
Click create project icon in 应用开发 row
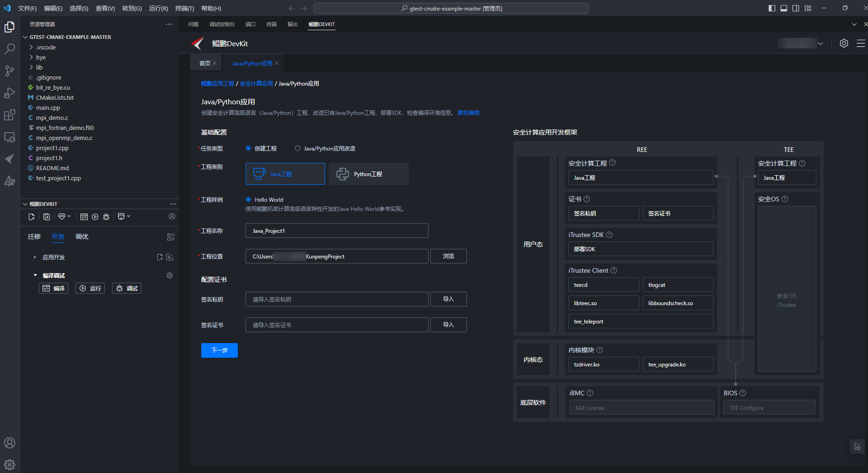pyautogui.click(x=160, y=257)
